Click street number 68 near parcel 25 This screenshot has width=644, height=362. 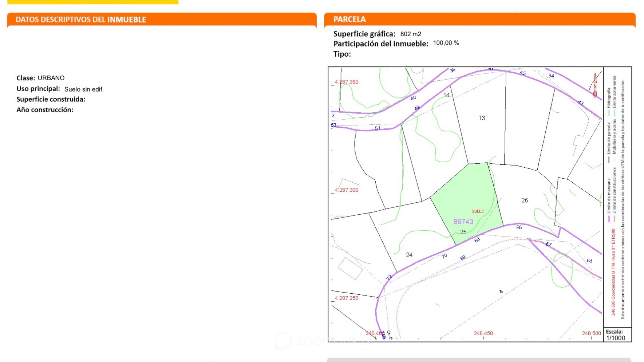pyautogui.click(x=477, y=240)
